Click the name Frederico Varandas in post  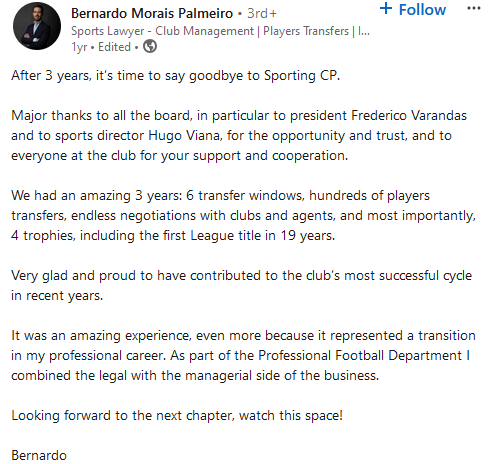tap(409, 115)
